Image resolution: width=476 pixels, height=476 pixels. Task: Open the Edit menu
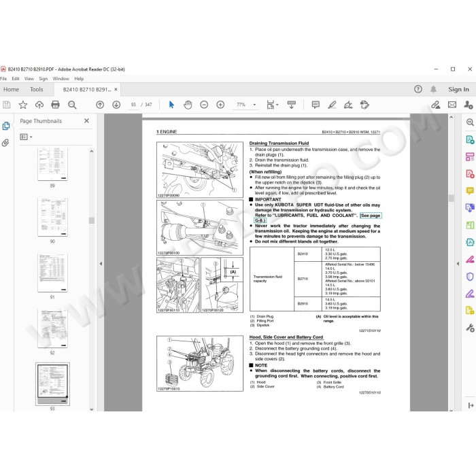[16, 79]
